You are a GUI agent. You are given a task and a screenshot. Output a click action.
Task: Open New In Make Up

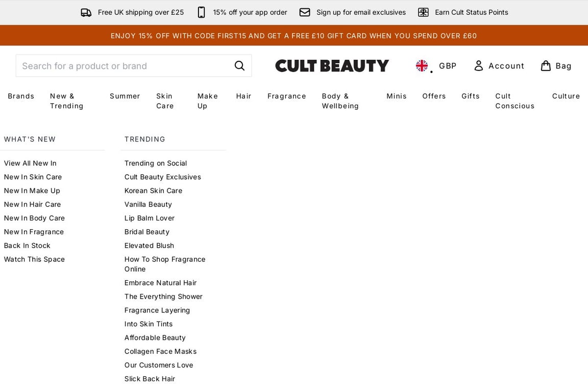tap(32, 190)
